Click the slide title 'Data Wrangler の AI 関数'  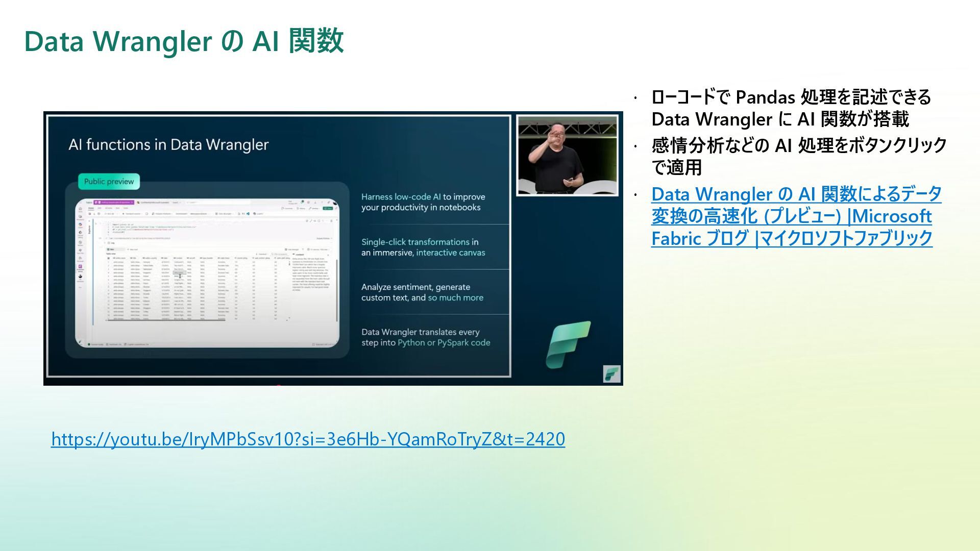184,41
